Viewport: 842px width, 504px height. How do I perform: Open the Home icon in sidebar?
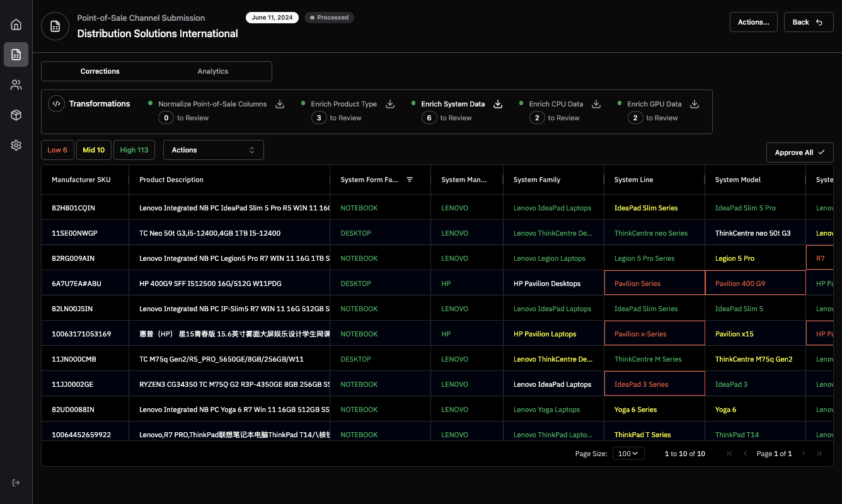[x=16, y=25]
